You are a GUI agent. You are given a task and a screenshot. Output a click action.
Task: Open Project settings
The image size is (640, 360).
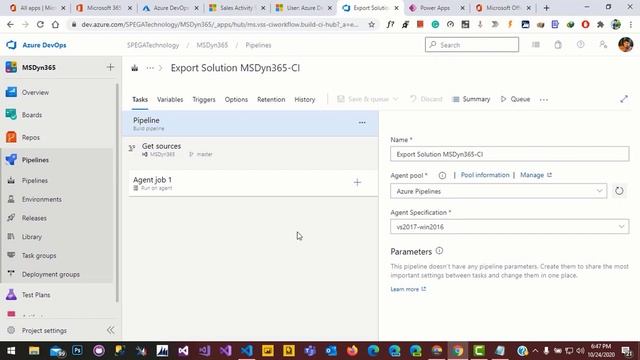click(x=44, y=331)
